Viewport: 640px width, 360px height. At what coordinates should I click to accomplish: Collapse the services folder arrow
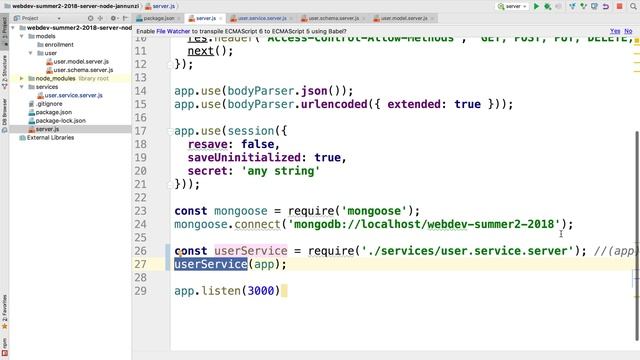click(22, 87)
